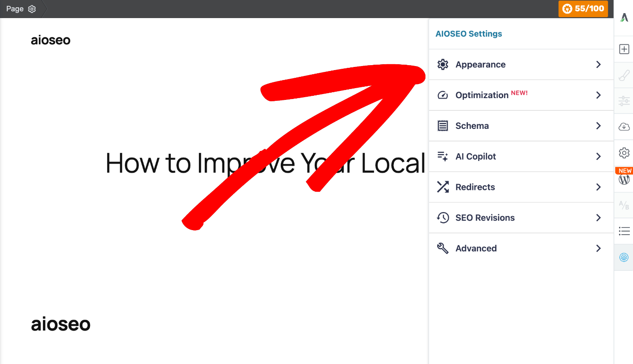Click the WordPress icon in right sidebar

click(624, 180)
